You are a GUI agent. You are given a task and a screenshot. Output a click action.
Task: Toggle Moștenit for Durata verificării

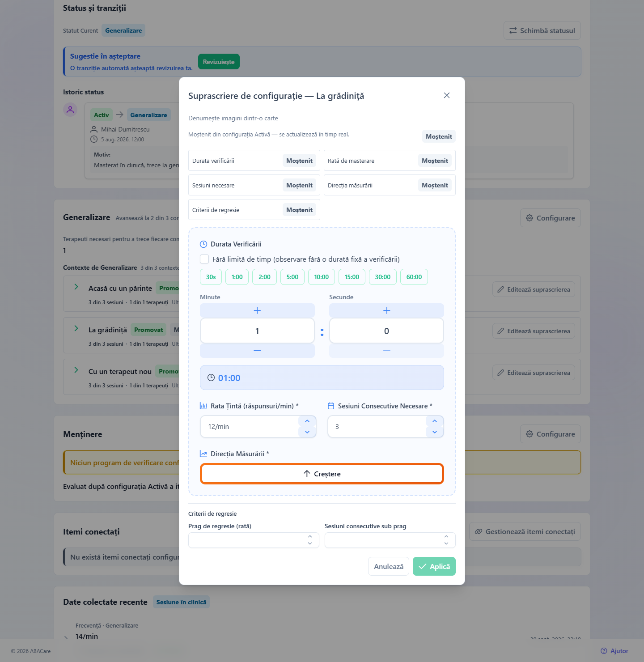point(299,161)
